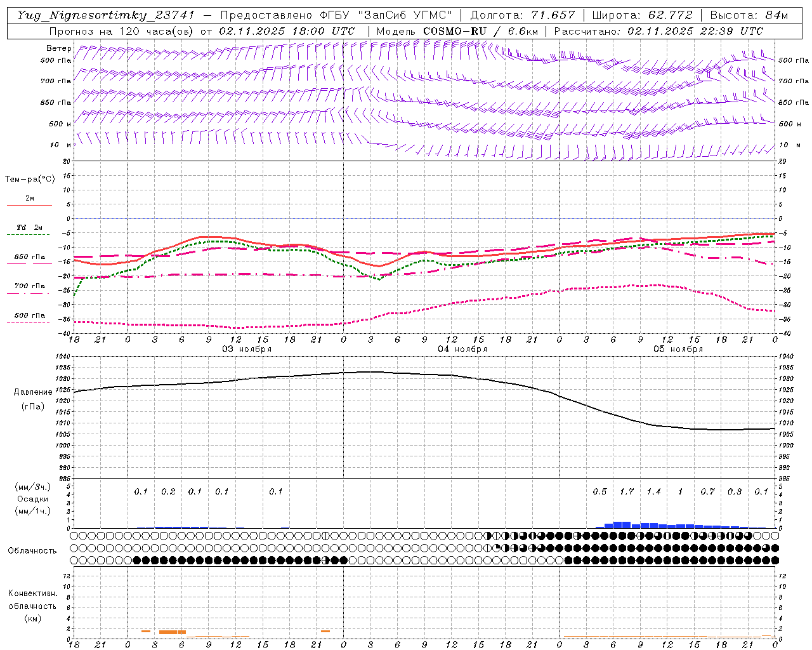This screenshot has width=812, height=650.
Task: Click the (гПа) unit label under Давление
Action: pos(33,406)
